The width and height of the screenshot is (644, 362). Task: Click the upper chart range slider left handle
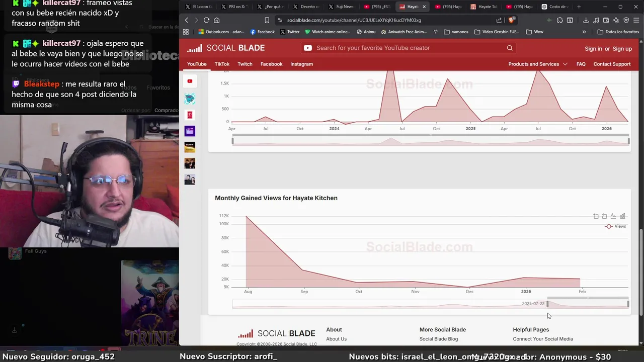point(232,141)
